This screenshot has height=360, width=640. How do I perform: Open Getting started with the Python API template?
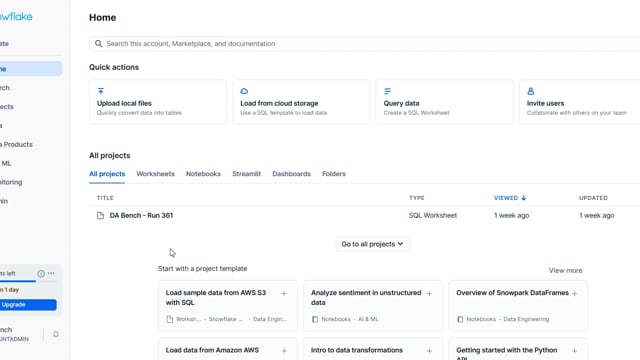(518, 349)
